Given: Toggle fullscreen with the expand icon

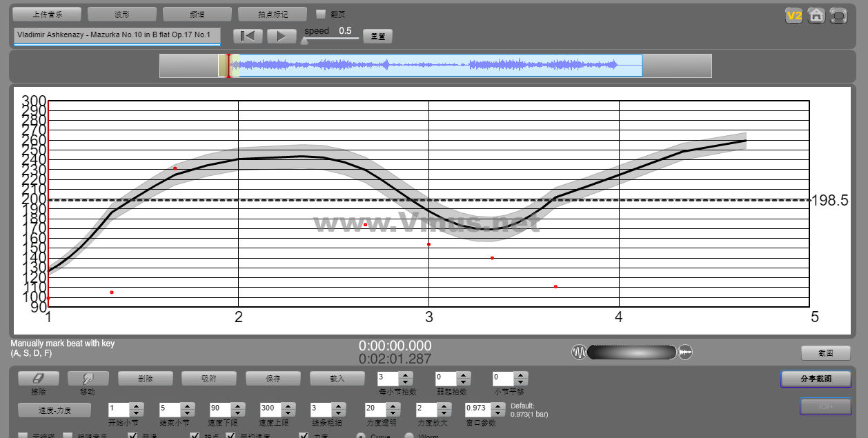Looking at the screenshot, I should pos(838,15).
